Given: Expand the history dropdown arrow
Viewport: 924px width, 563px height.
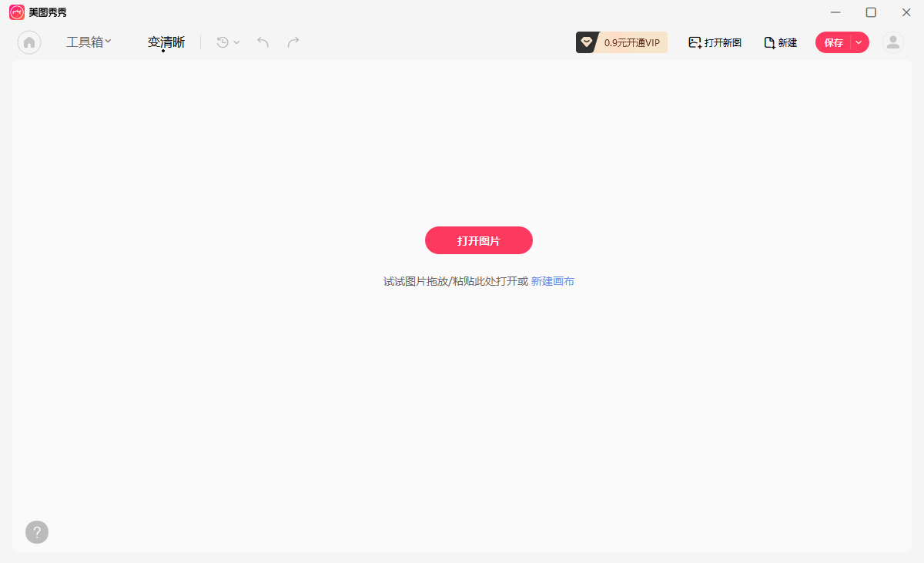Looking at the screenshot, I should point(236,42).
